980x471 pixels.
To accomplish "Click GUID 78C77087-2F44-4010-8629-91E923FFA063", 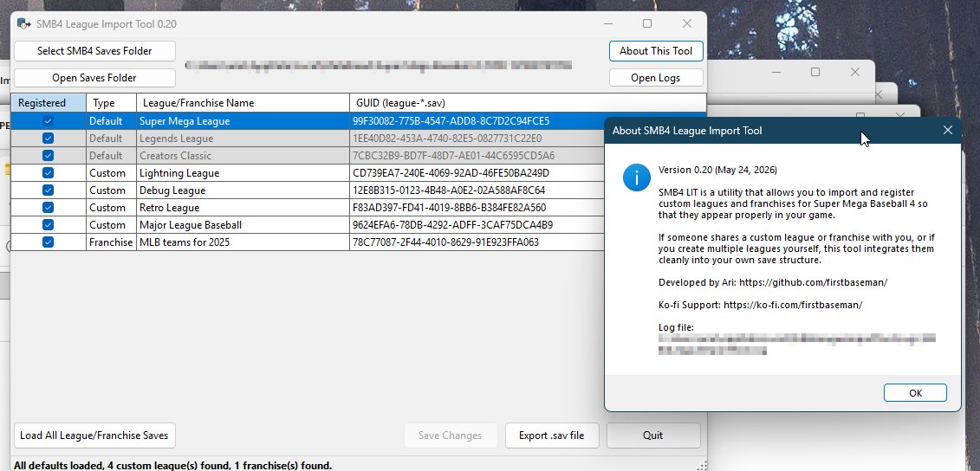I will (x=445, y=242).
